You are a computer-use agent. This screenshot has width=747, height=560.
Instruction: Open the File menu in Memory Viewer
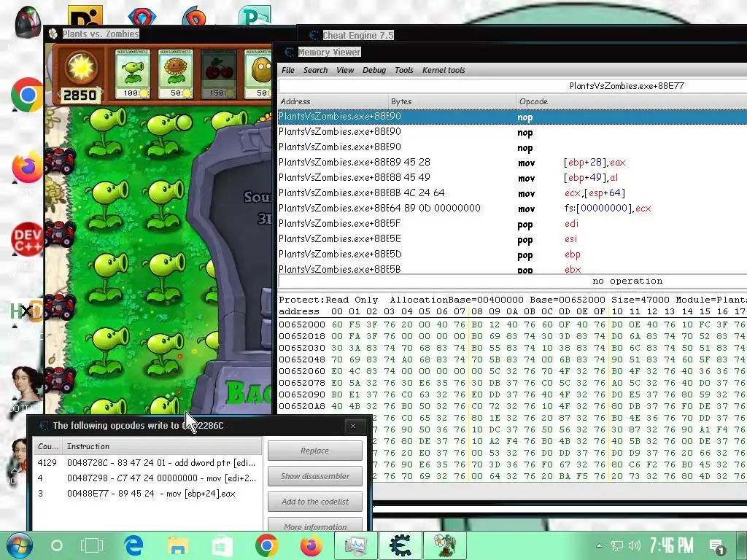pyautogui.click(x=287, y=70)
